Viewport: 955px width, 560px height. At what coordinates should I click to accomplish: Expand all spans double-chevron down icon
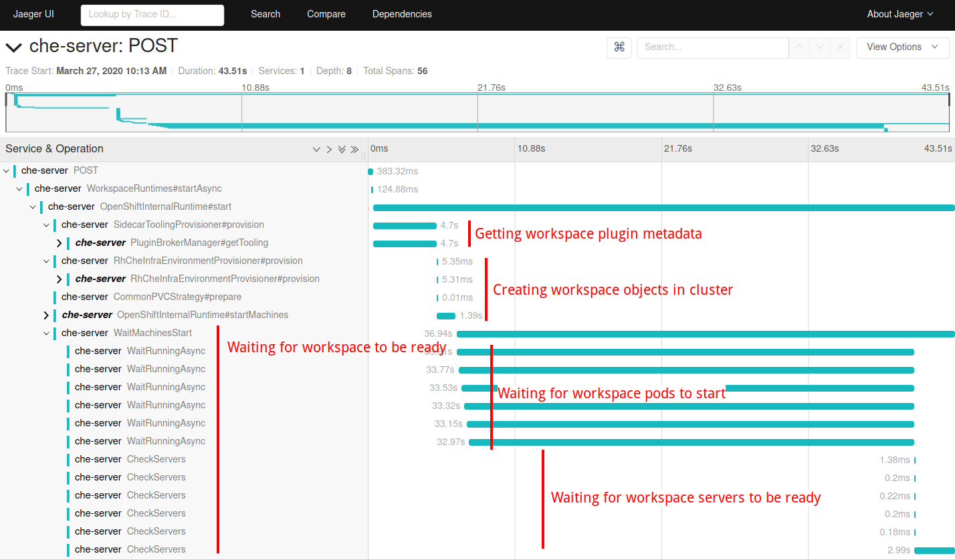[342, 150]
